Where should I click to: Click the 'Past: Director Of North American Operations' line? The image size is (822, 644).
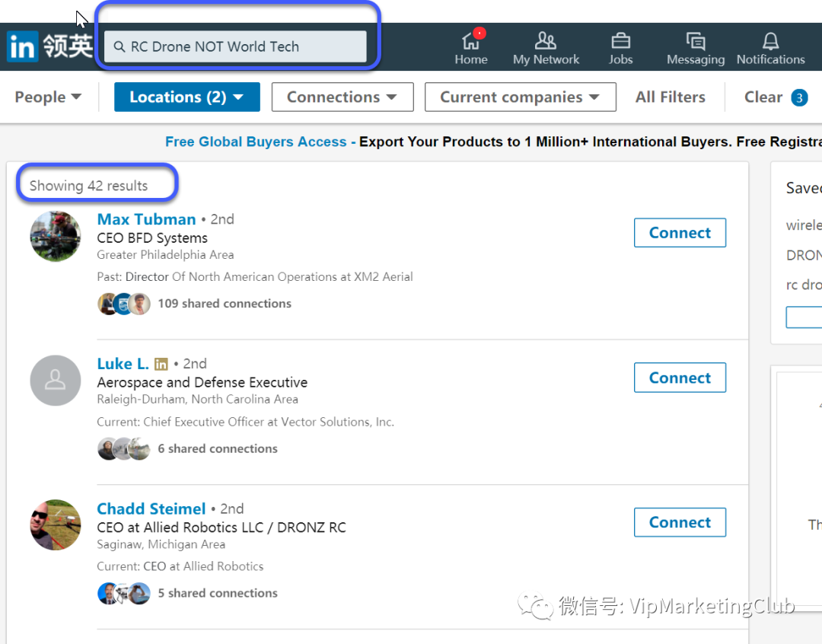coord(255,277)
